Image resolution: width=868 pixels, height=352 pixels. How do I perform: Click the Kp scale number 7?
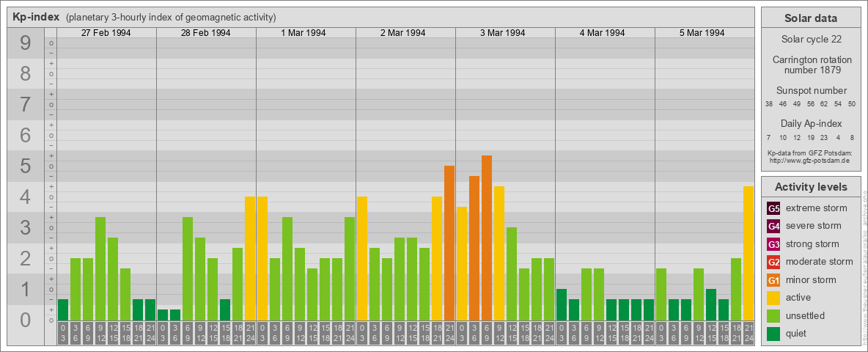(x=25, y=105)
